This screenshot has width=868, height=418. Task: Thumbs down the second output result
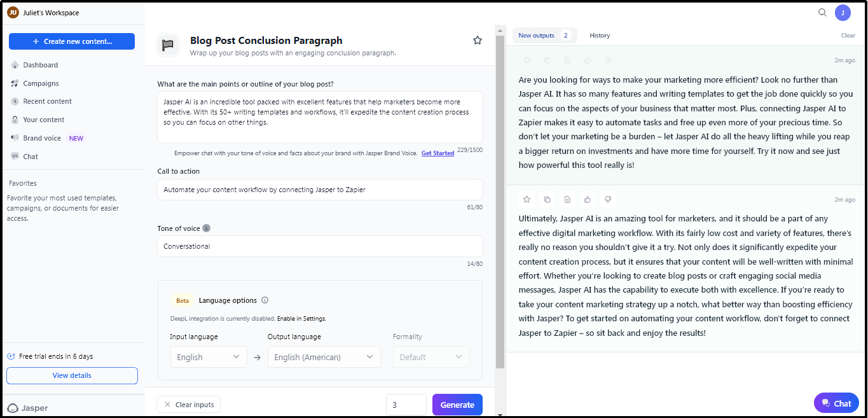pos(608,200)
